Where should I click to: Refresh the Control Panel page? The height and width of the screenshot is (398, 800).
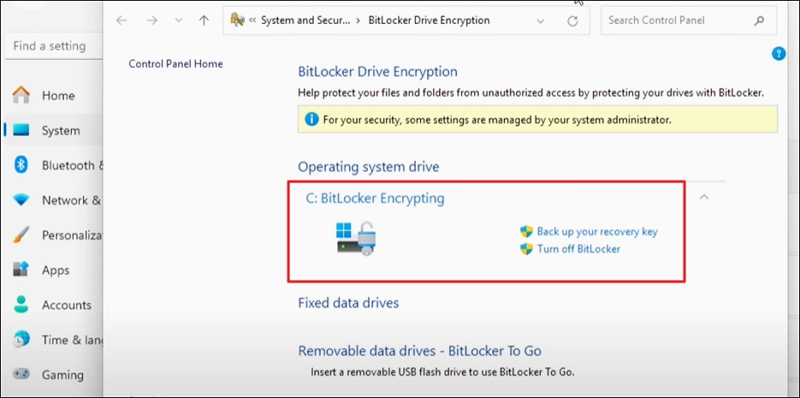(x=573, y=21)
